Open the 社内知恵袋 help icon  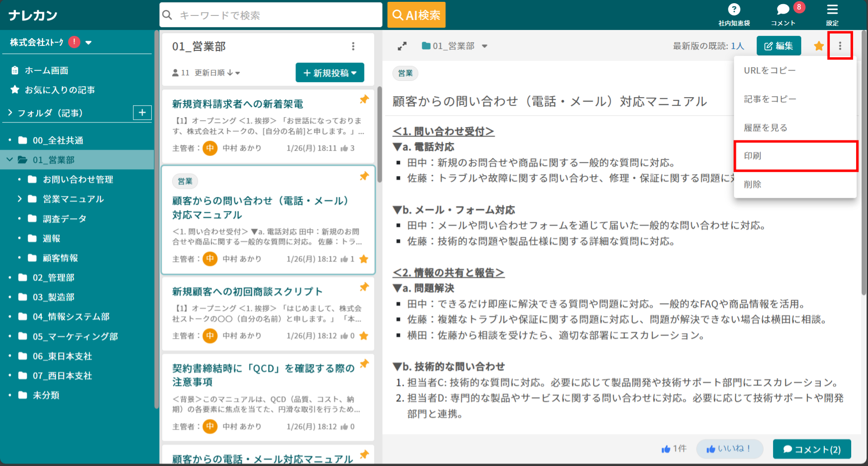coord(734,9)
